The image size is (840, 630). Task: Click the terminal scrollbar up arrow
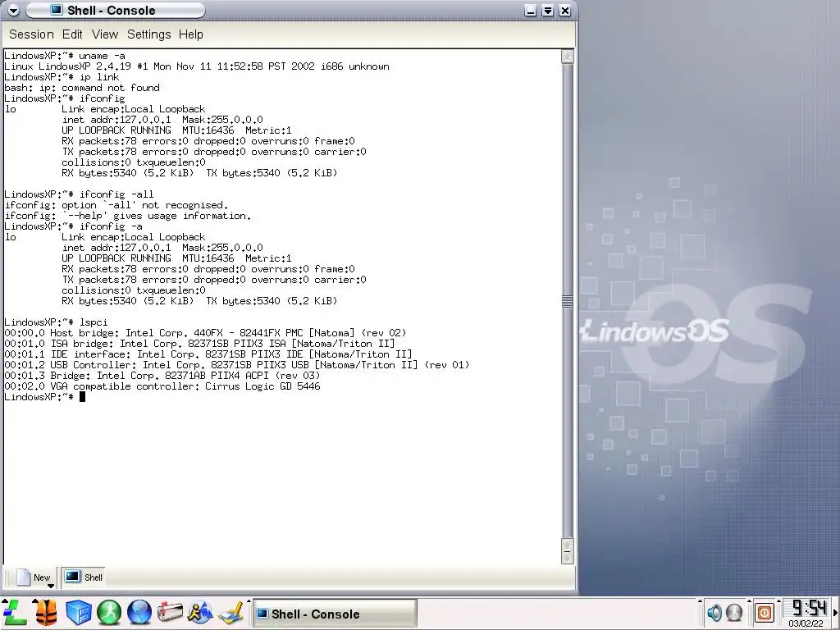point(568,57)
